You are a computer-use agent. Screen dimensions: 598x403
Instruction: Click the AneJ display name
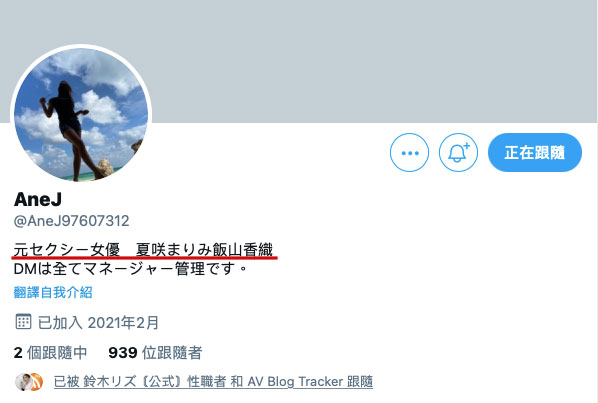(x=38, y=199)
